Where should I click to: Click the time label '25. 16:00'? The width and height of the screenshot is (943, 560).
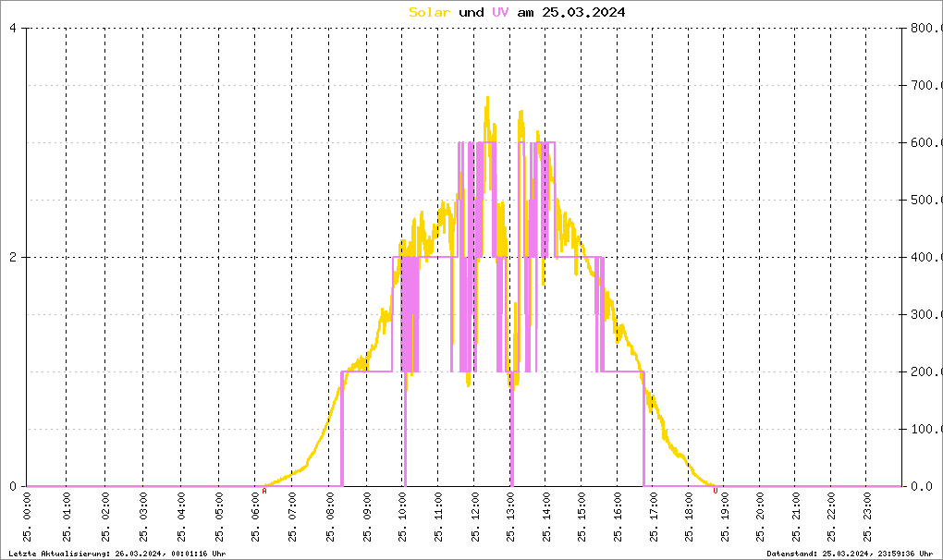tap(618, 517)
